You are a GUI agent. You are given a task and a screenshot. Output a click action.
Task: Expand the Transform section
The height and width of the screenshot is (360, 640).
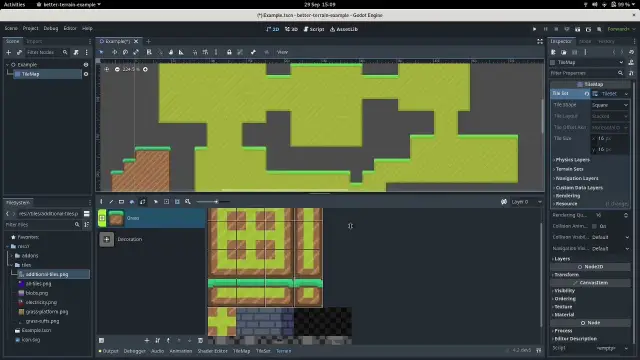click(x=566, y=275)
